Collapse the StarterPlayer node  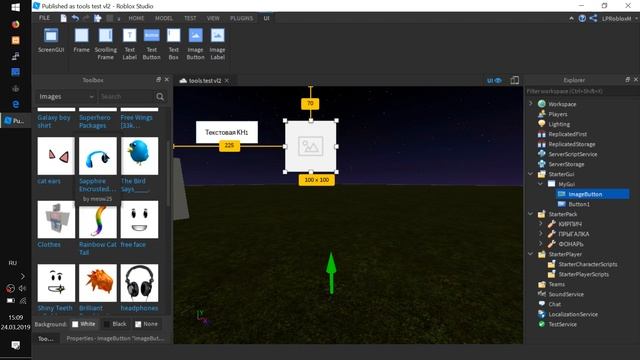531,254
